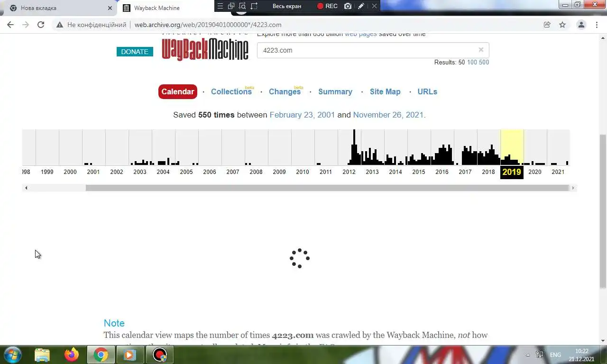The image size is (607, 364).
Task: Open the screen recorder taskbar icon
Action: point(160,355)
